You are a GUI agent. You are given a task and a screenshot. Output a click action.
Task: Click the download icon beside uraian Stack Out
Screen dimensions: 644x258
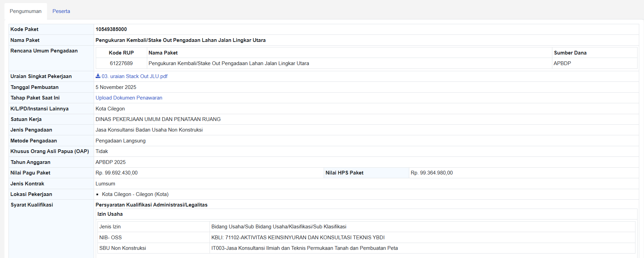98,76
